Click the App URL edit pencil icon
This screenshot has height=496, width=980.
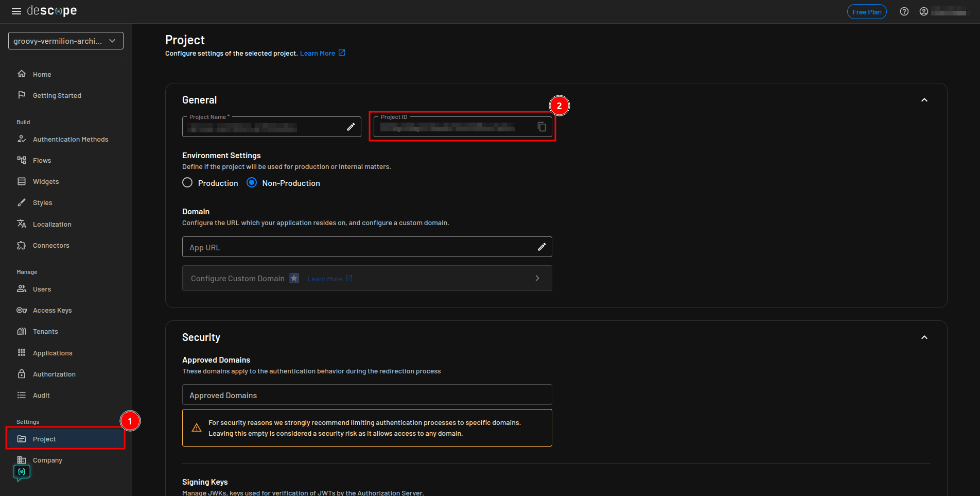[x=541, y=247]
